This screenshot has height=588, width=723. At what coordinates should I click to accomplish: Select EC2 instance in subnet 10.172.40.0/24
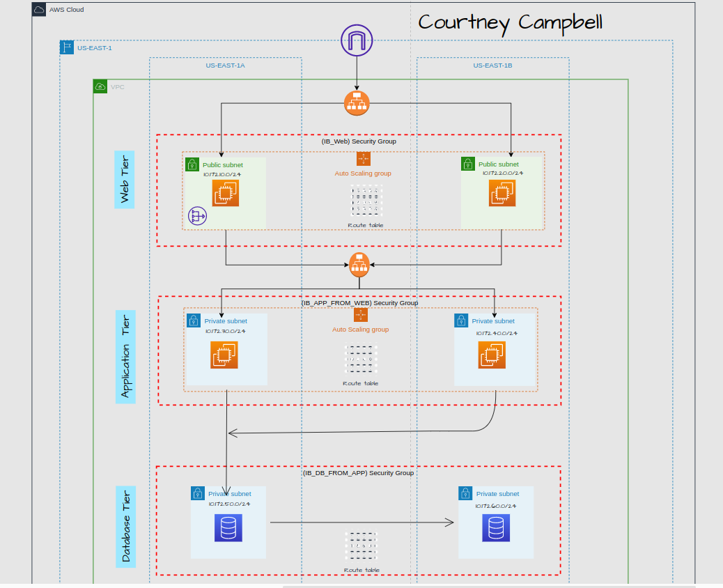(492, 355)
